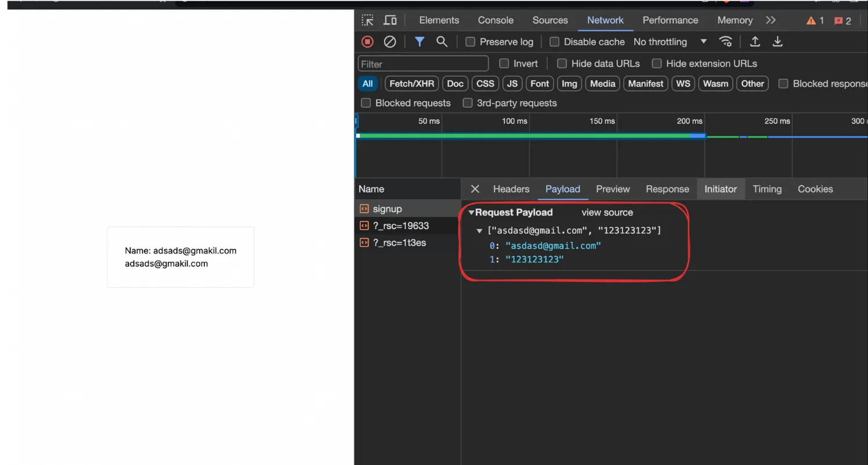Switch to the Sources tab

[x=550, y=20]
